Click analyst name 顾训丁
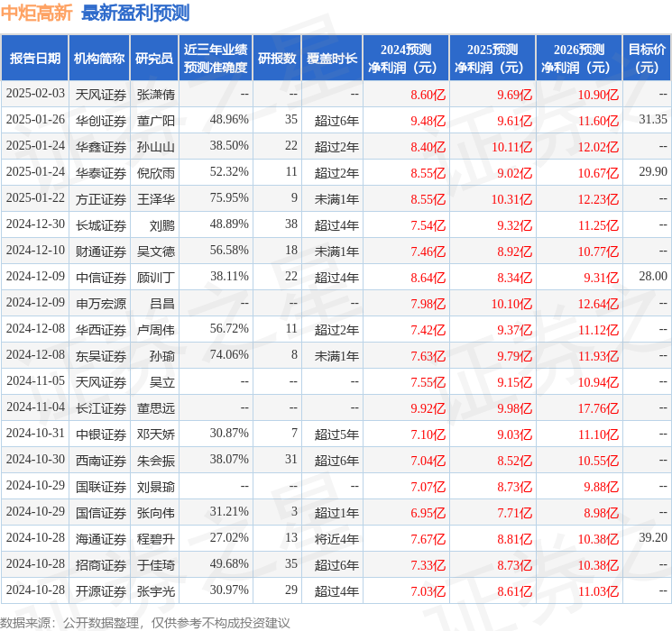 pyautogui.click(x=155, y=277)
